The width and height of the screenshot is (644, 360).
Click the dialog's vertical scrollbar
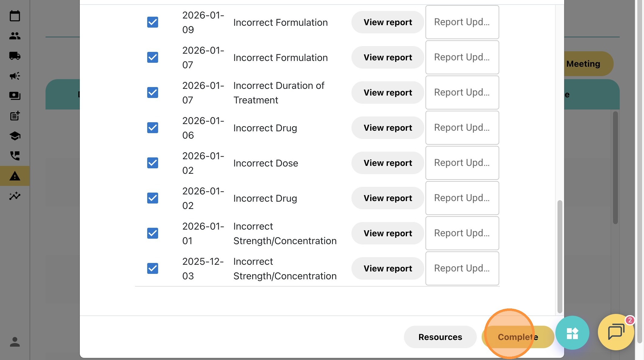click(x=560, y=256)
